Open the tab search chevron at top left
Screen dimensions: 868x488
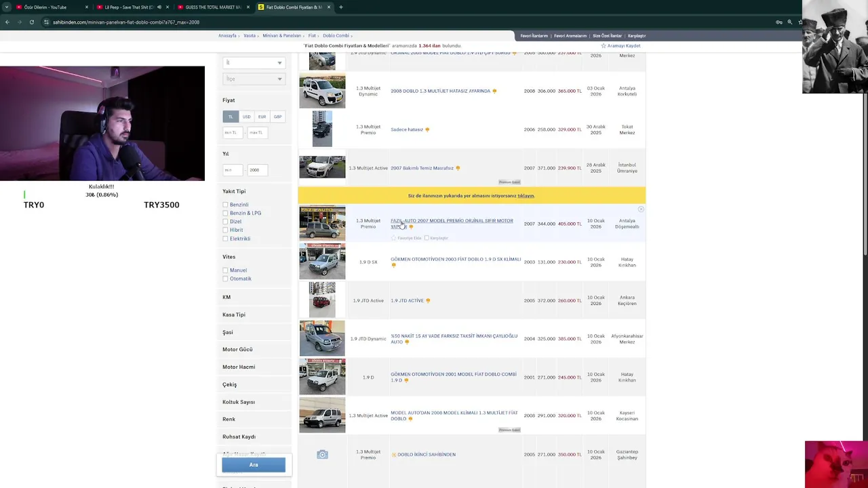click(x=7, y=7)
